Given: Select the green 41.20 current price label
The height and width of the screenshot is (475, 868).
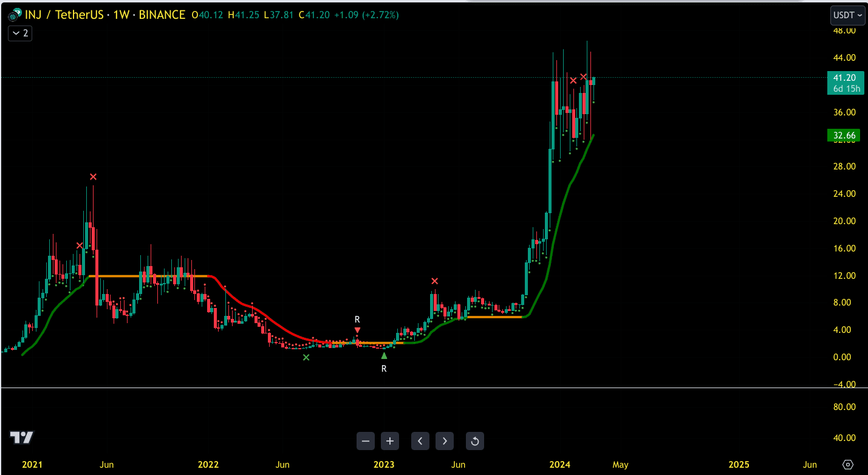Looking at the screenshot, I should [844, 78].
